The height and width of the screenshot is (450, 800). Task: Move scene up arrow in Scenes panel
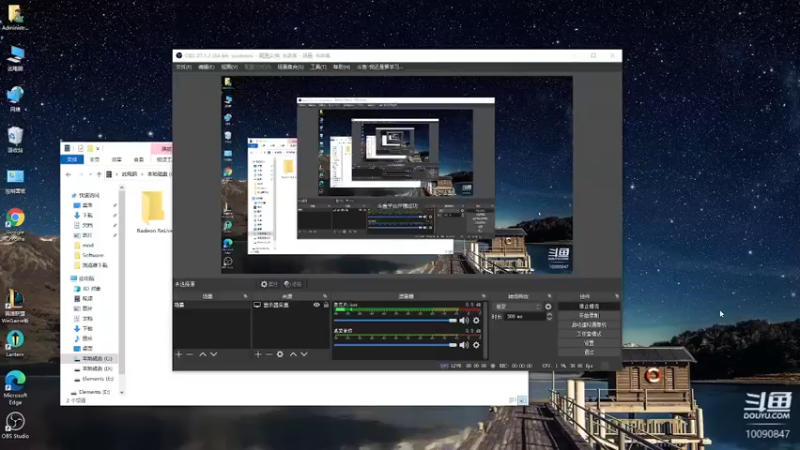tap(203, 354)
